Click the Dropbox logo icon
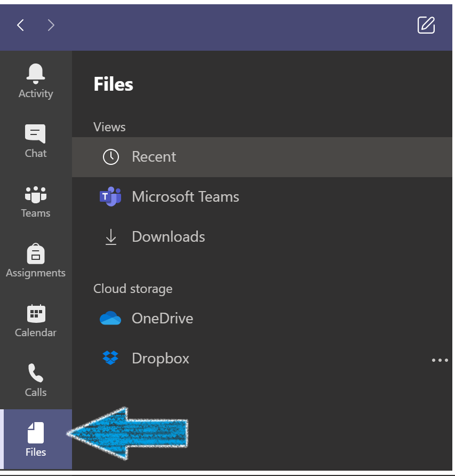The height and width of the screenshot is (476, 455). click(110, 358)
